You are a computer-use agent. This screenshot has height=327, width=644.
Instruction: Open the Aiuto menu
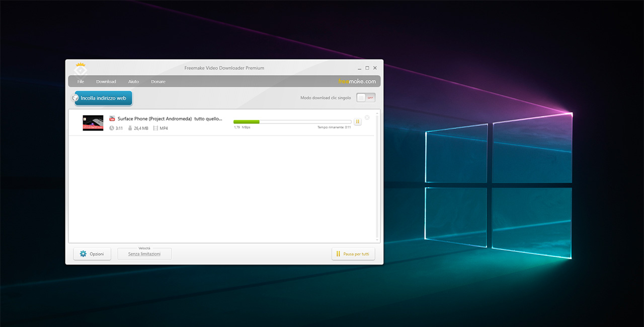coord(133,82)
